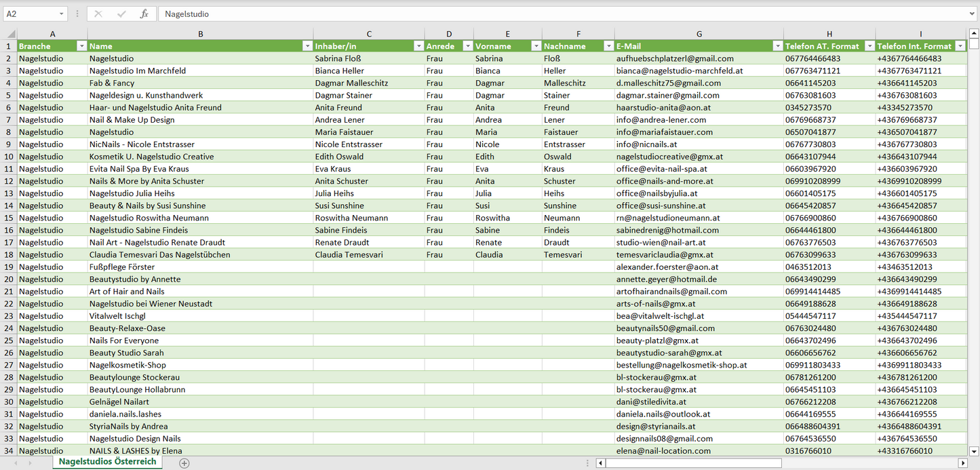The width and height of the screenshot is (980, 470).
Task: Select the cell 'Beauty Studio Sarah'
Action: click(200, 353)
